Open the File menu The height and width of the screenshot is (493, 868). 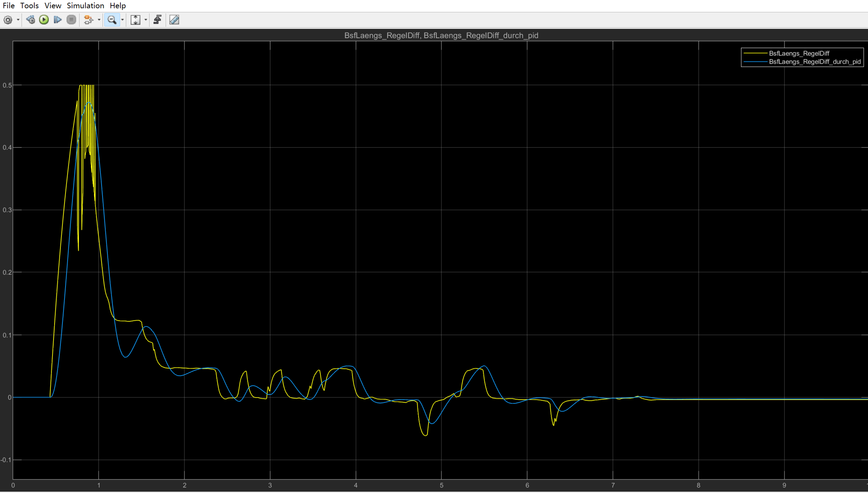point(9,5)
